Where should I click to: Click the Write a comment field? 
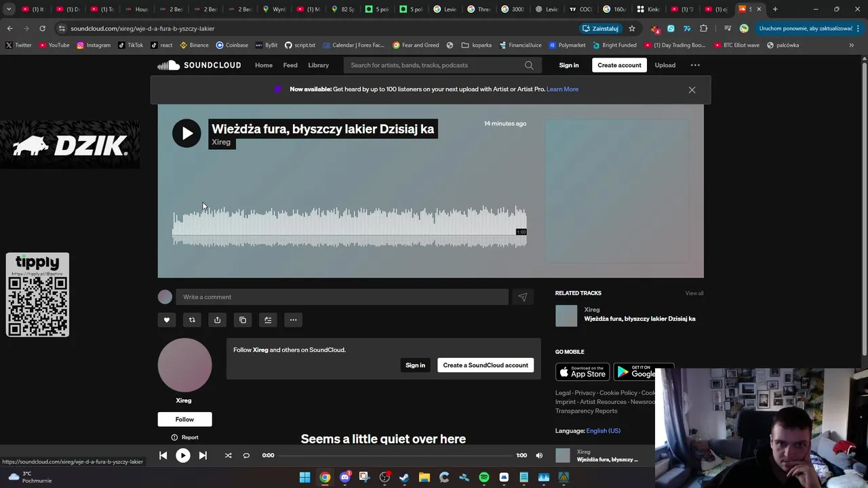point(342,297)
